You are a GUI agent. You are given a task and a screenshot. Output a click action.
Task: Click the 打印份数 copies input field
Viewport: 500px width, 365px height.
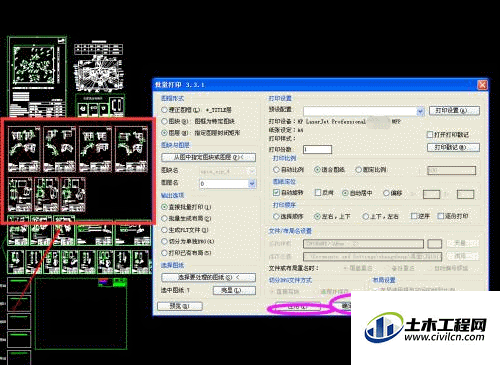[317, 149]
